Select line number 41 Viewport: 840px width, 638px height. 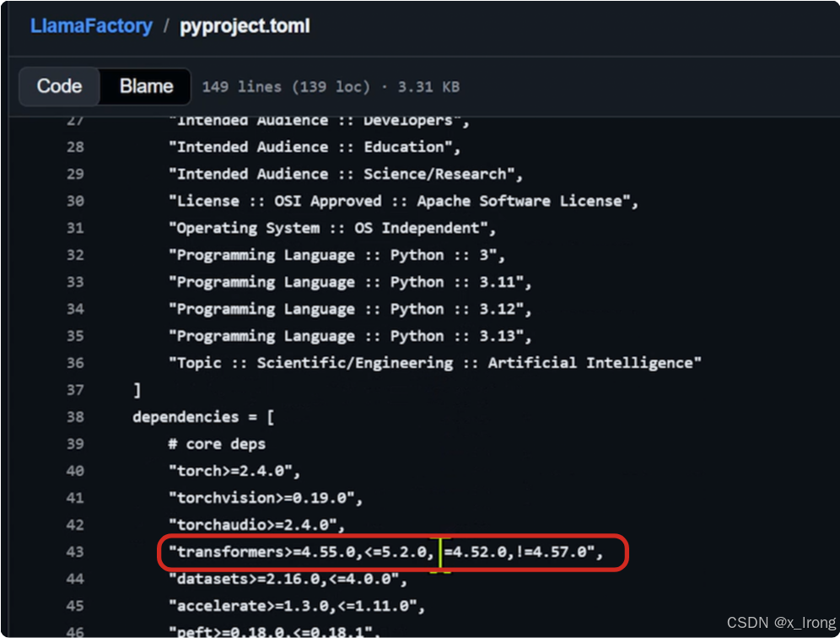pos(76,498)
